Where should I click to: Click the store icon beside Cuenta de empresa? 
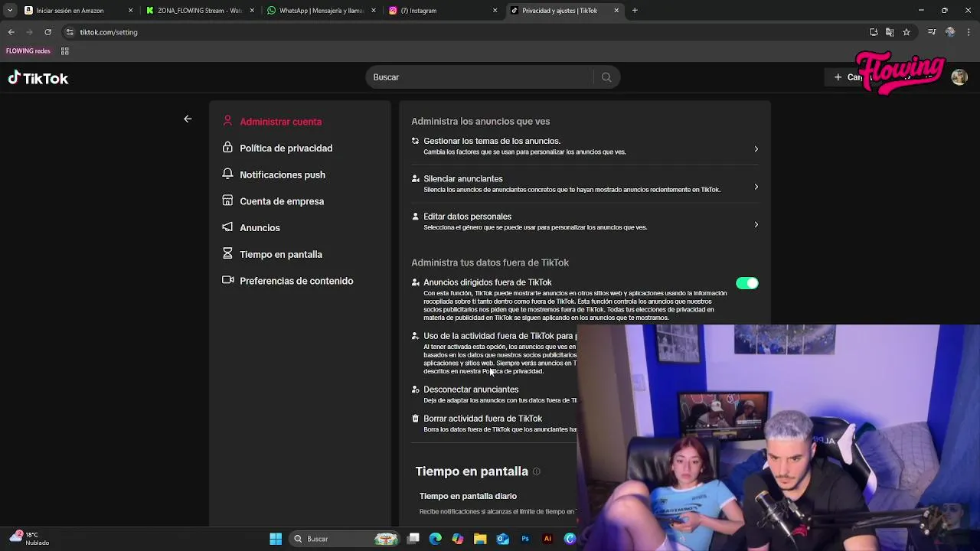[227, 201]
